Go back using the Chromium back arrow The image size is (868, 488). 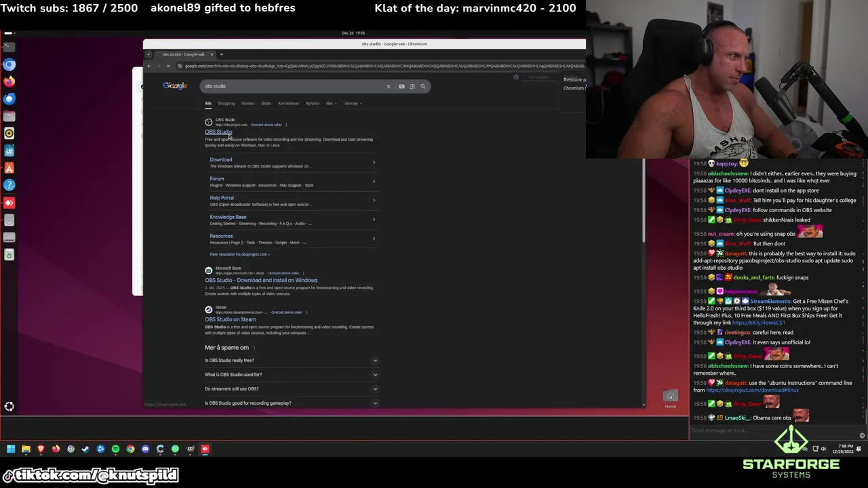[149, 66]
